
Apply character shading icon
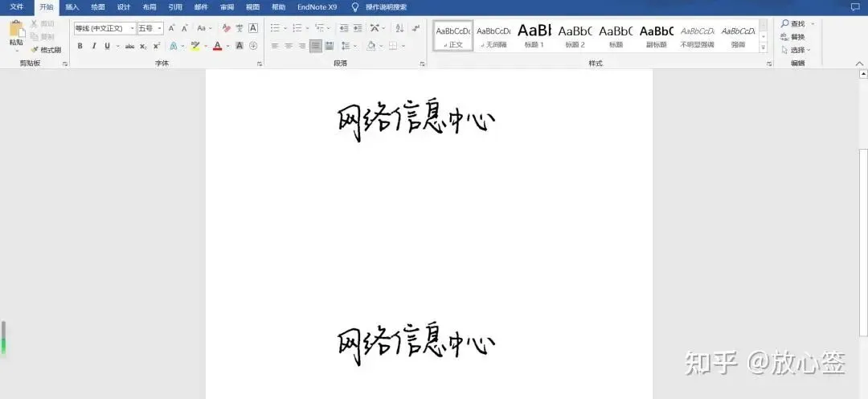click(x=240, y=46)
